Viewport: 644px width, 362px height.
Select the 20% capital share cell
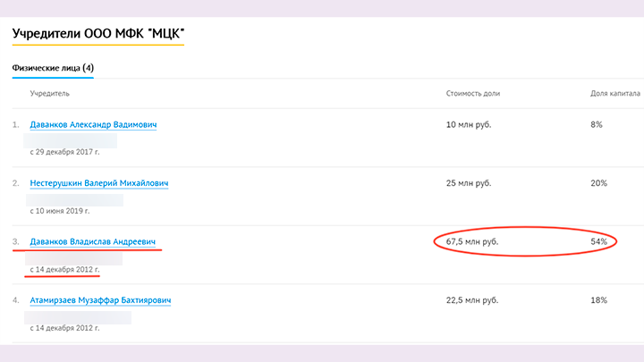(598, 183)
